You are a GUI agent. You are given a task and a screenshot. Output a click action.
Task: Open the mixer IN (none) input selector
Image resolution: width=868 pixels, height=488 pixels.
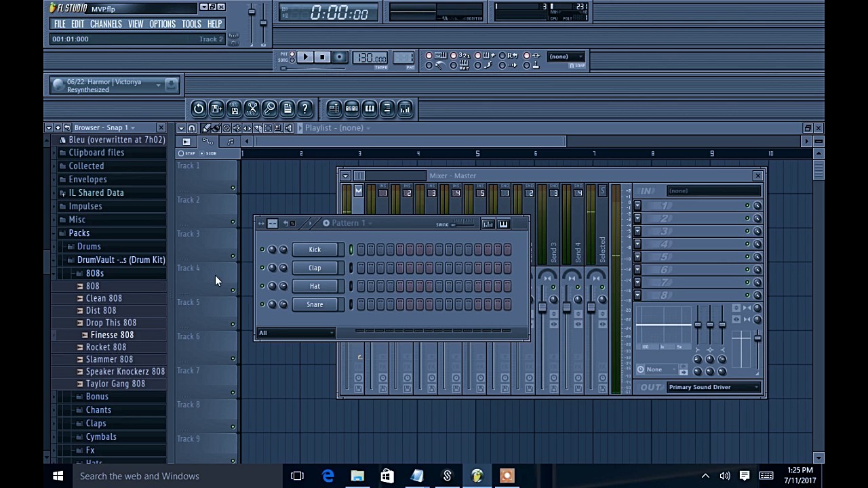[713, 191]
